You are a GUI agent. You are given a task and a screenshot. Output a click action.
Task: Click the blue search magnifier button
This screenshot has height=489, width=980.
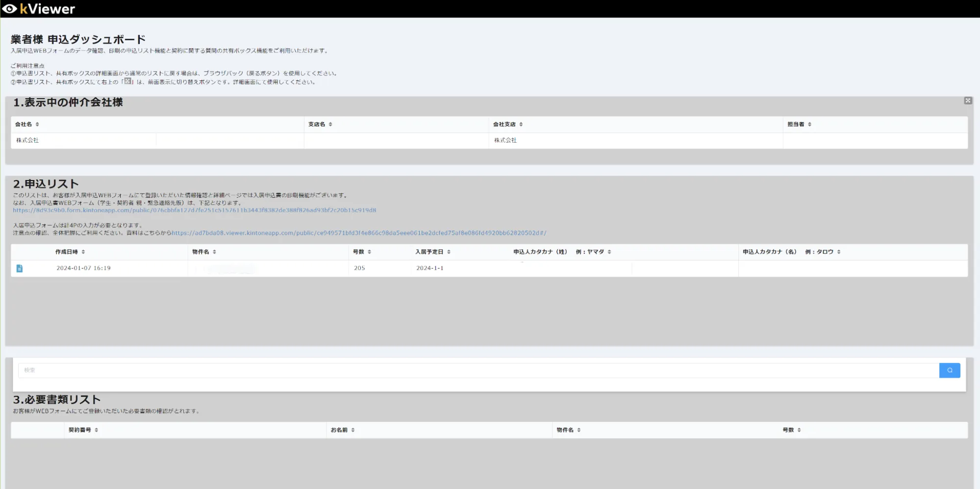[x=949, y=370]
